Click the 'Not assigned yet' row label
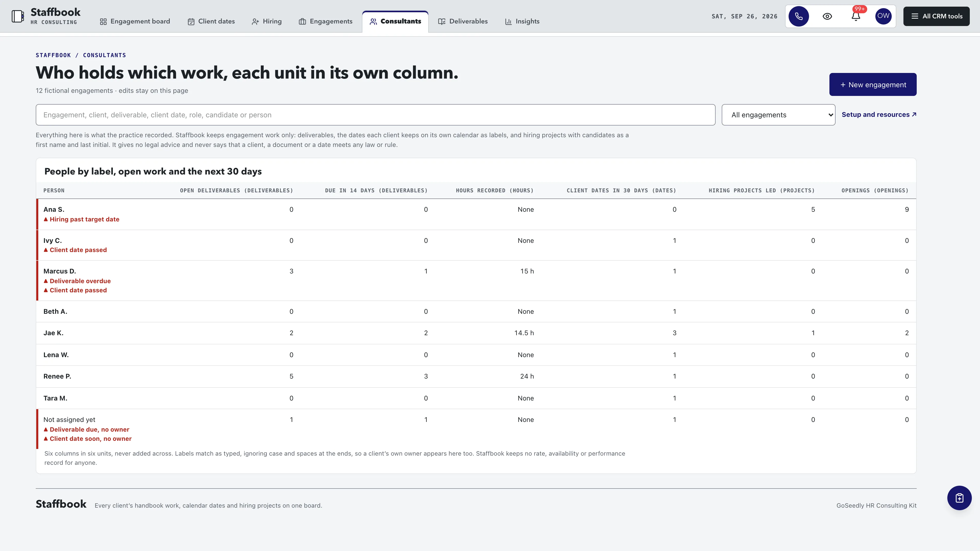Screen dimensions: 980x551 69,419
